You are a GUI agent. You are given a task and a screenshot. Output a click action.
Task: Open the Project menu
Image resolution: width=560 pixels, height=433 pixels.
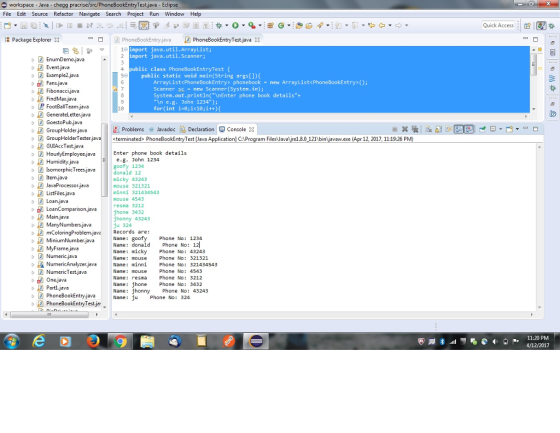click(135, 14)
